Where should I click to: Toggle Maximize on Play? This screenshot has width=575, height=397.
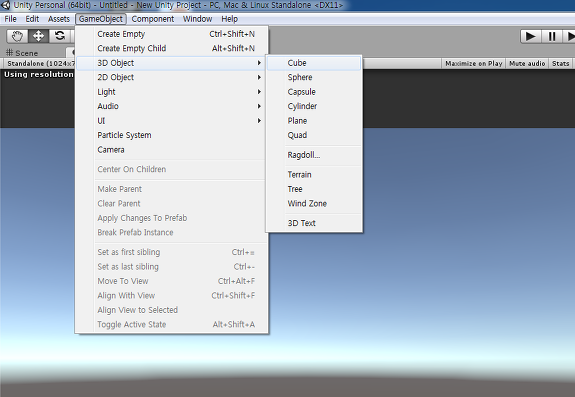(x=473, y=63)
